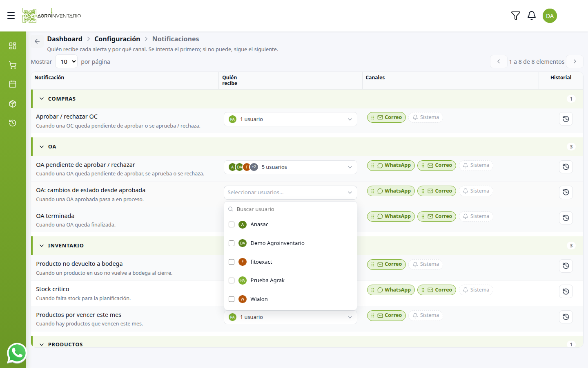Go to Dashboard breadcrumb
588x368 pixels.
coord(65,39)
